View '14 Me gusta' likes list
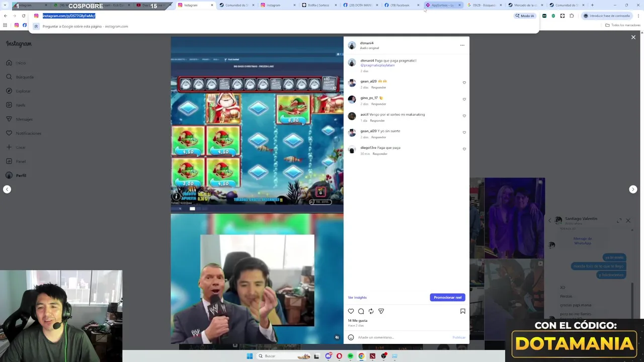This screenshot has height=362, width=644. point(358,321)
